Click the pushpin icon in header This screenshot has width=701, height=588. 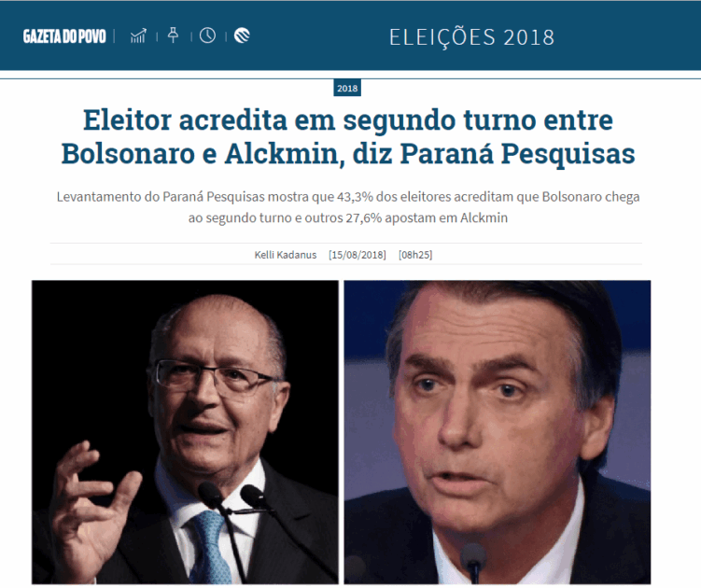tap(173, 35)
